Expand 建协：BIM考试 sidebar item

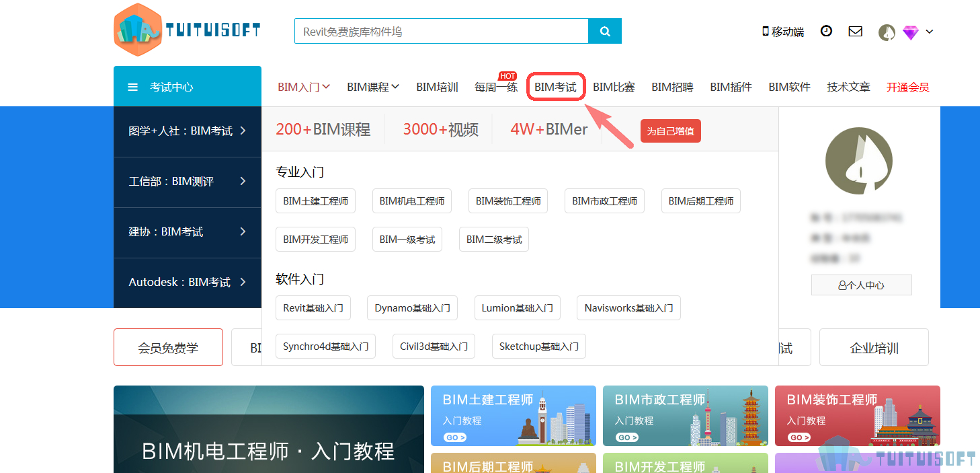(x=188, y=232)
